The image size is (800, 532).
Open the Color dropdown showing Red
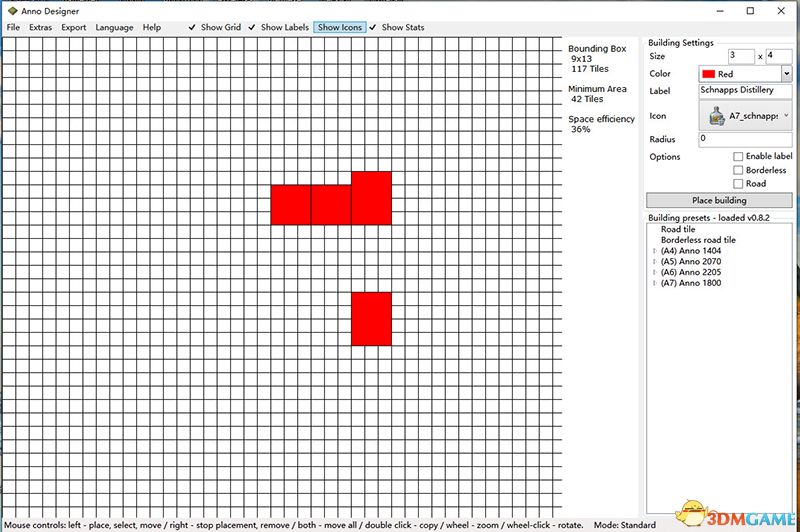(786, 74)
